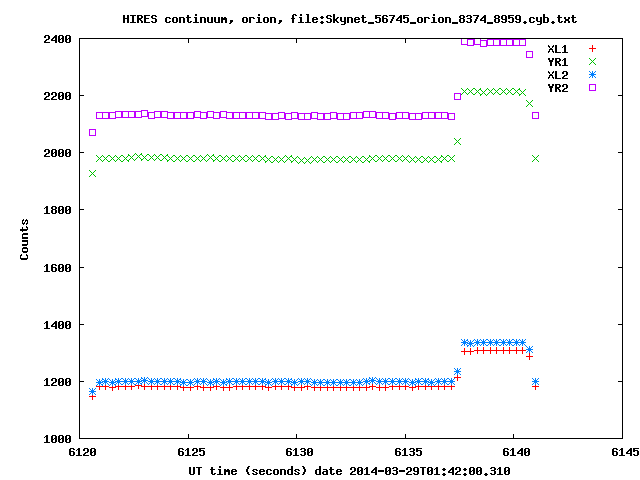Click the rising YR1 cross near 2040 counts
Viewport: 640px width, 480px height.
point(458,142)
